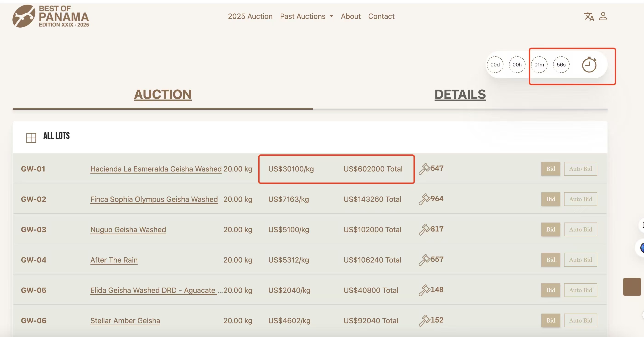Set Auto Bid for GW-05

pos(581,290)
